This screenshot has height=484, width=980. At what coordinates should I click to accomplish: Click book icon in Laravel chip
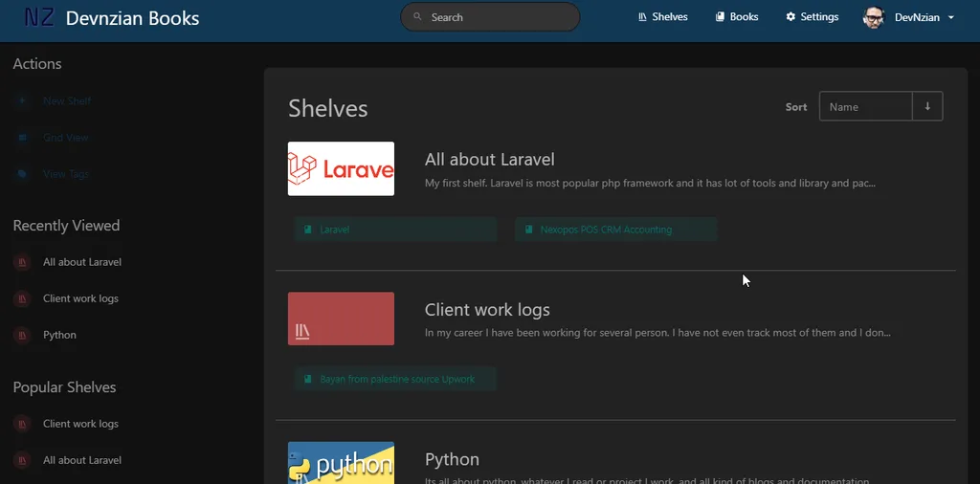click(307, 230)
